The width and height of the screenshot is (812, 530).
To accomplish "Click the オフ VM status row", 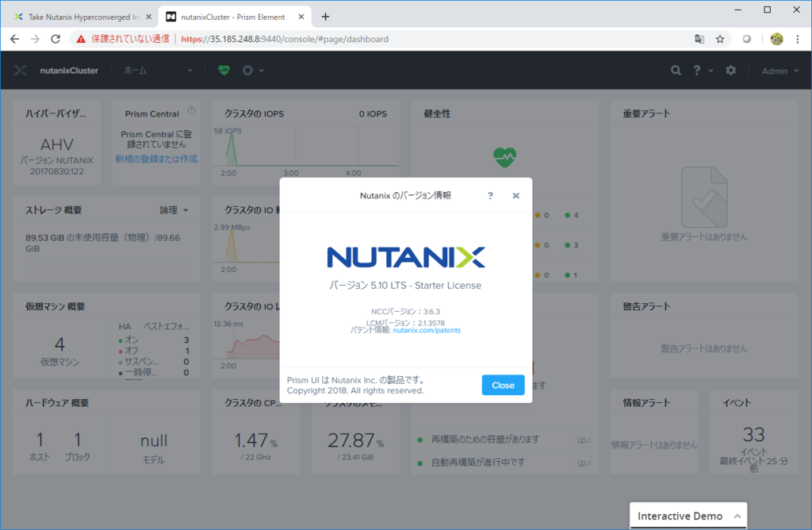I will (x=154, y=351).
